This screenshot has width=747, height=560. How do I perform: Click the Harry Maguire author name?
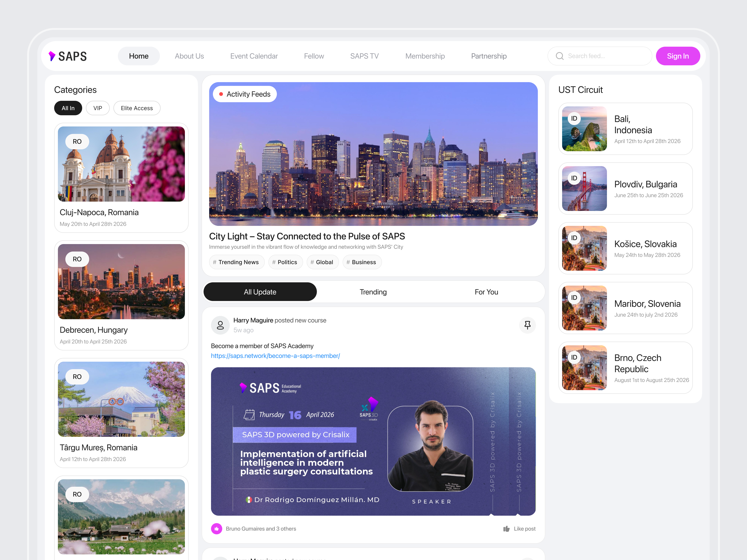coord(253,320)
